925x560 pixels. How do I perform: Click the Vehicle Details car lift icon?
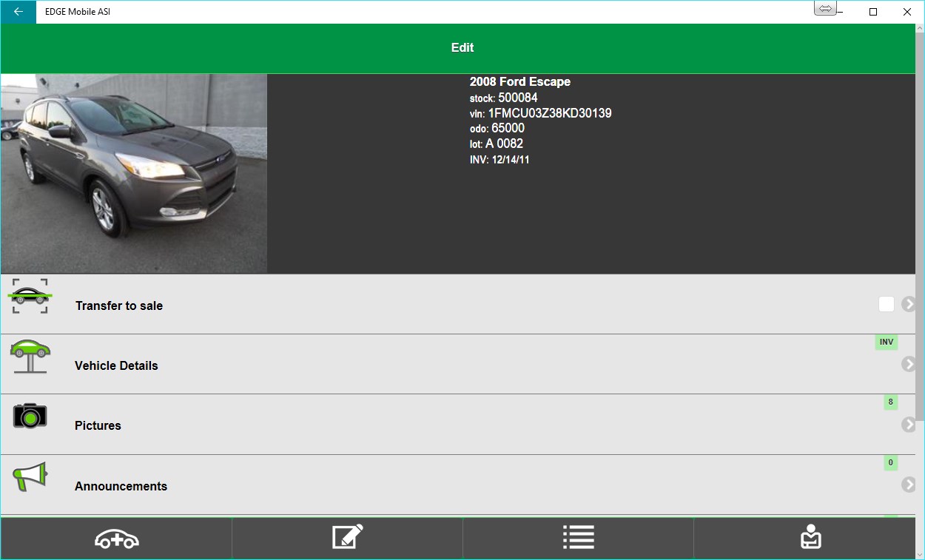click(x=30, y=357)
